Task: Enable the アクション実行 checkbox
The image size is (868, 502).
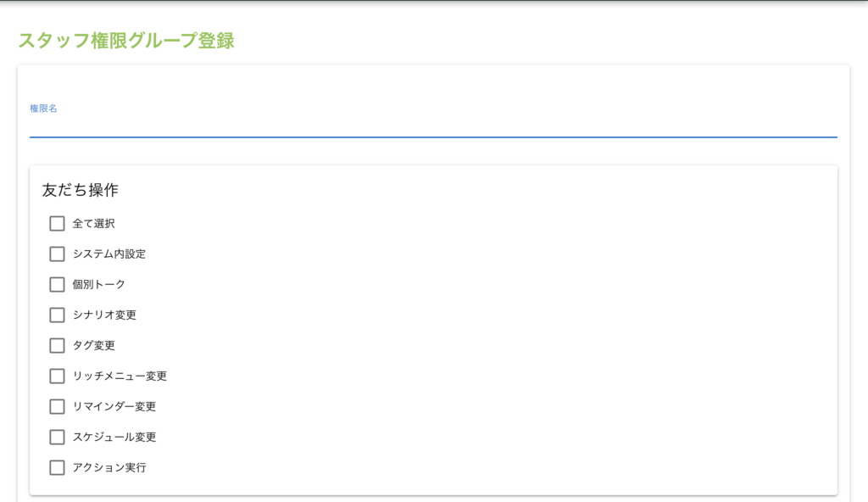Action: [x=57, y=468]
